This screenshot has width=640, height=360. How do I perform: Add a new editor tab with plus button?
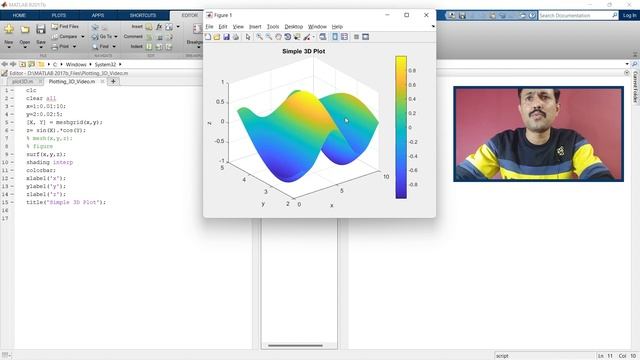(113, 82)
